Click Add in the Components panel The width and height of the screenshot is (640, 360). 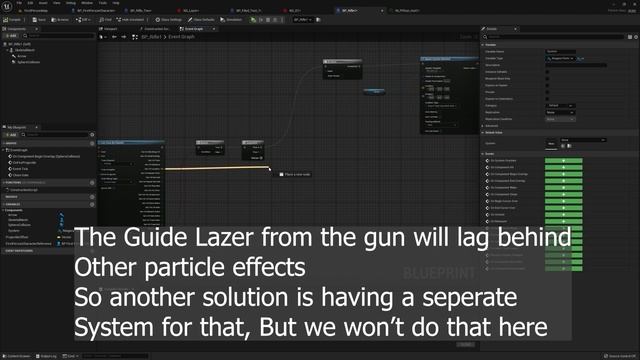[11, 36]
